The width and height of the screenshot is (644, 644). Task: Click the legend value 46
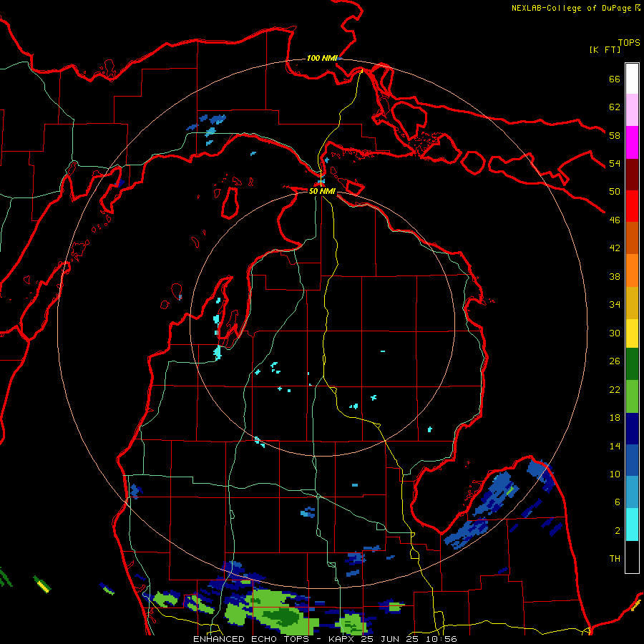coord(615,220)
